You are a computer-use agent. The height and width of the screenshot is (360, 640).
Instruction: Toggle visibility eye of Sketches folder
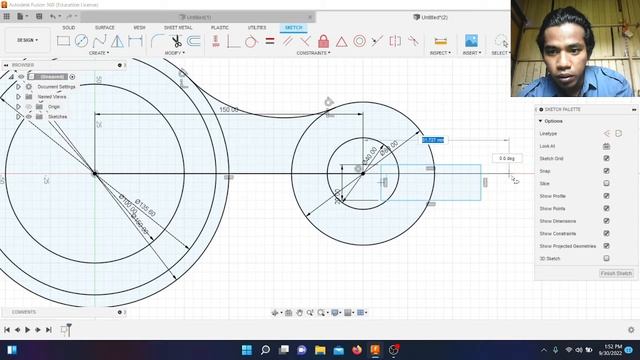point(29,117)
